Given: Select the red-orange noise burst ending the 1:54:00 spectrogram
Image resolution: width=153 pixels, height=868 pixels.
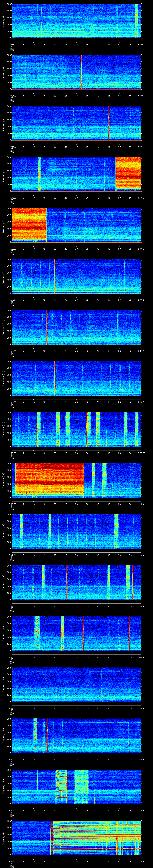Looking at the screenshot, I should pos(128,174).
